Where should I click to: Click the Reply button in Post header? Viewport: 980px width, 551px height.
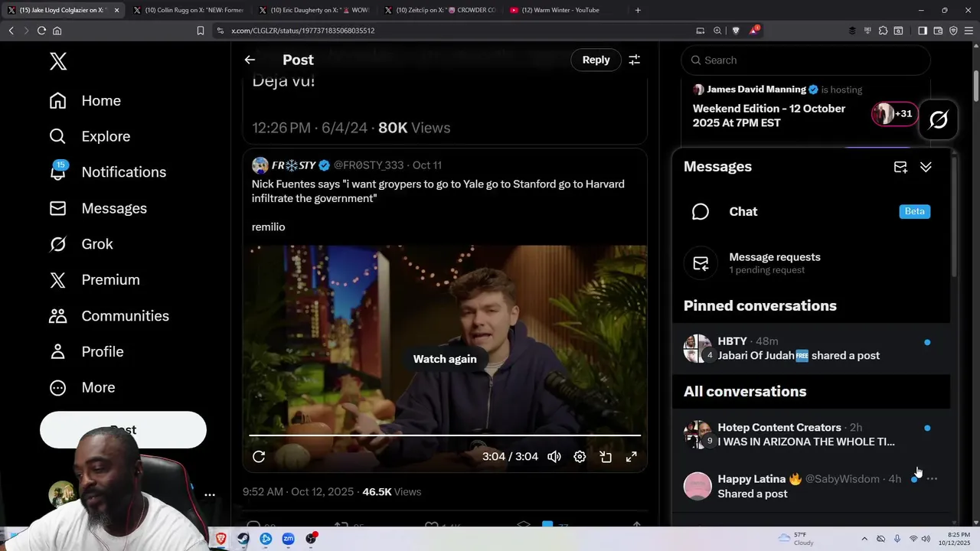click(x=596, y=60)
